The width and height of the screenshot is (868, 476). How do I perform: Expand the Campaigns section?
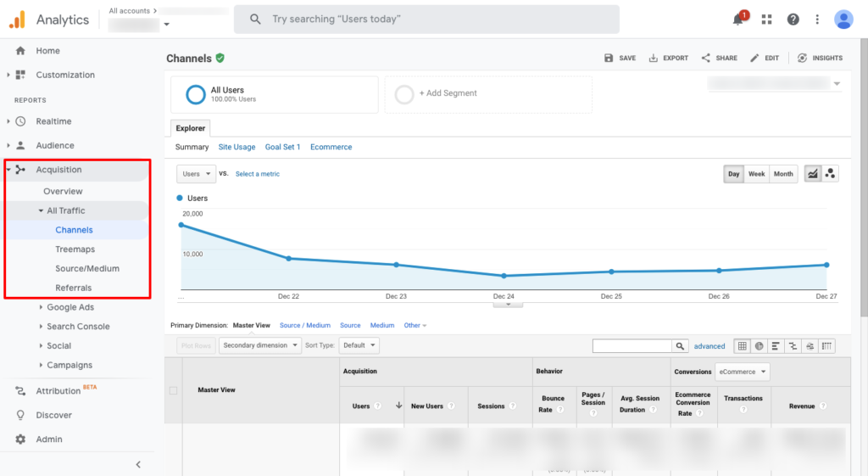click(x=41, y=365)
